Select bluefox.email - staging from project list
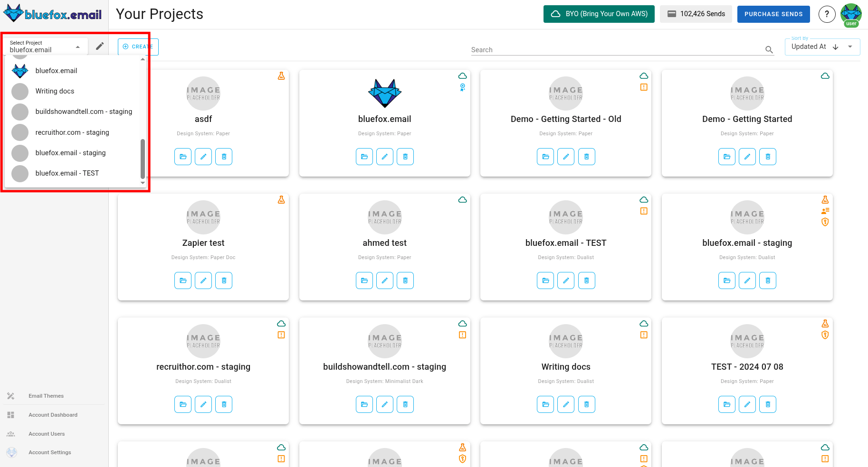 pos(71,153)
